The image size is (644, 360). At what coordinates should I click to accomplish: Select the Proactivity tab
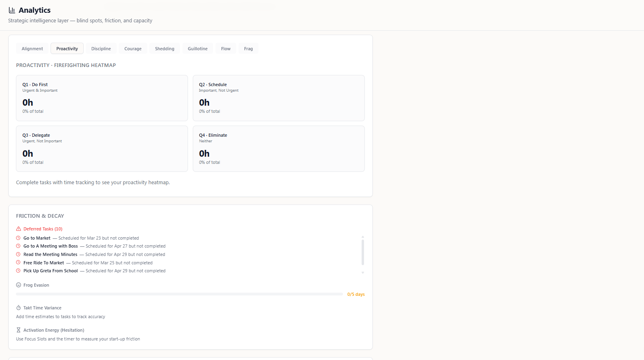(67, 49)
